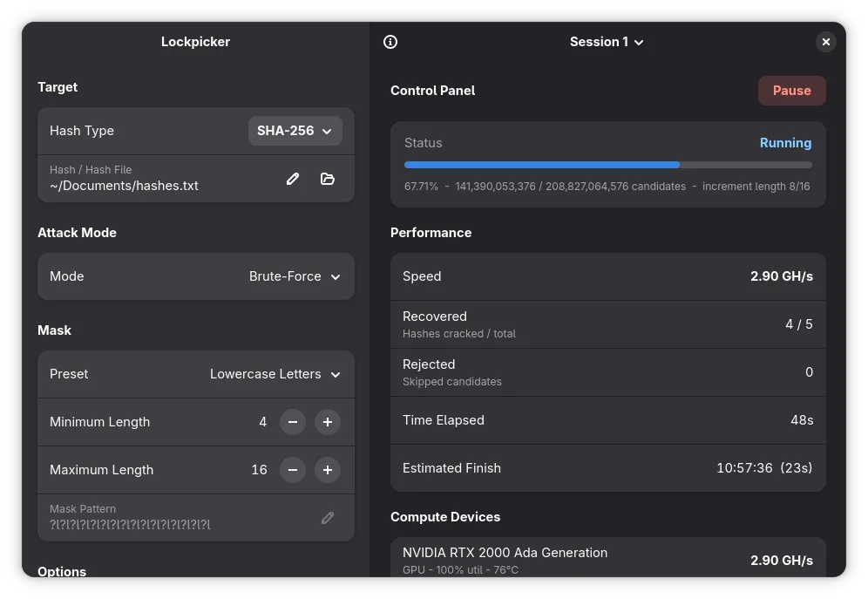Click the info icon beside Session 1

point(390,42)
